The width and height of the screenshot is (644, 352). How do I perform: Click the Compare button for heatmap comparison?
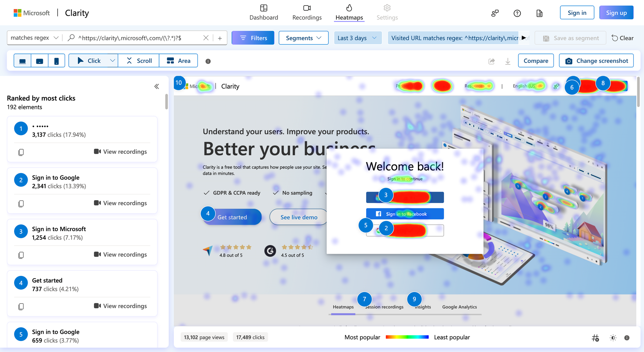pyautogui.click(x=536, y=61)
